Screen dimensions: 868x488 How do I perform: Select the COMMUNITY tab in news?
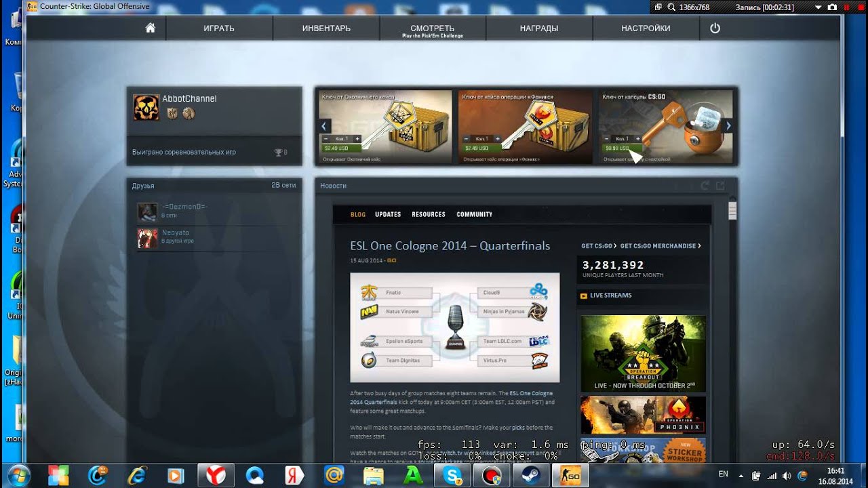[475, 214]
